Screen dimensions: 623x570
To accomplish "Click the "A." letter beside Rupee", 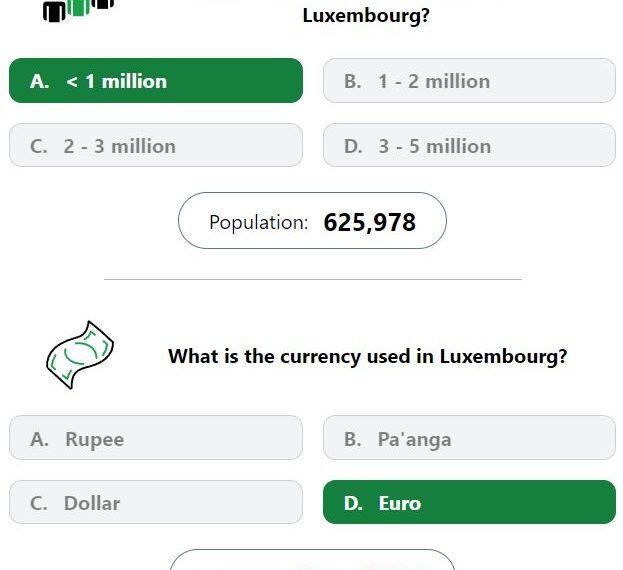I will pyautogui.click(x=40, y=439).
